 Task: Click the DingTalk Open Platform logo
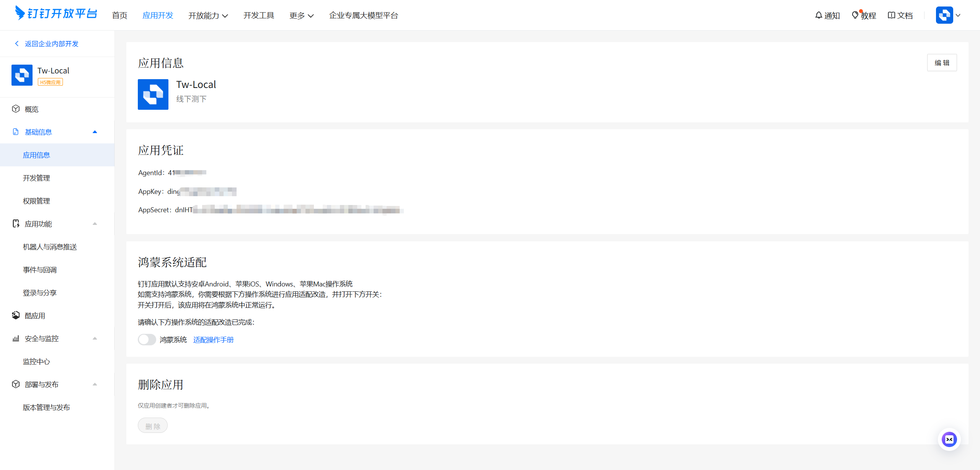point(56,13)
